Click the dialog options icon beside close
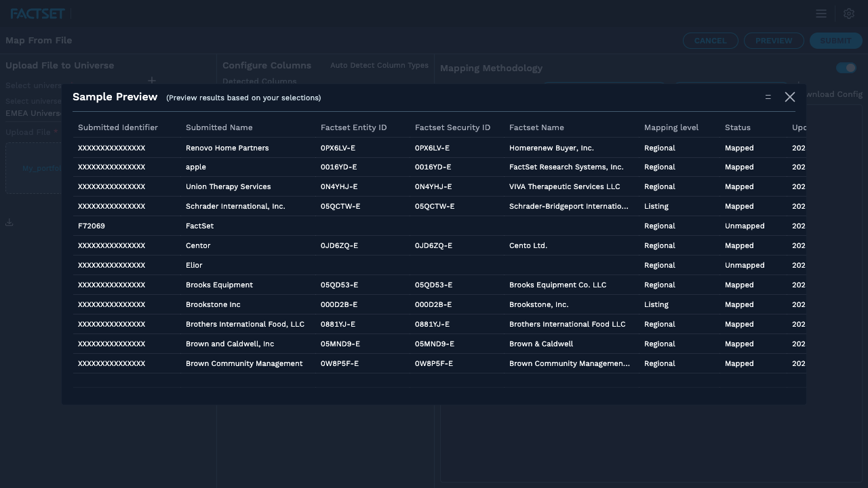The width and height of the screenshot is (868, 488). point(768,97)
